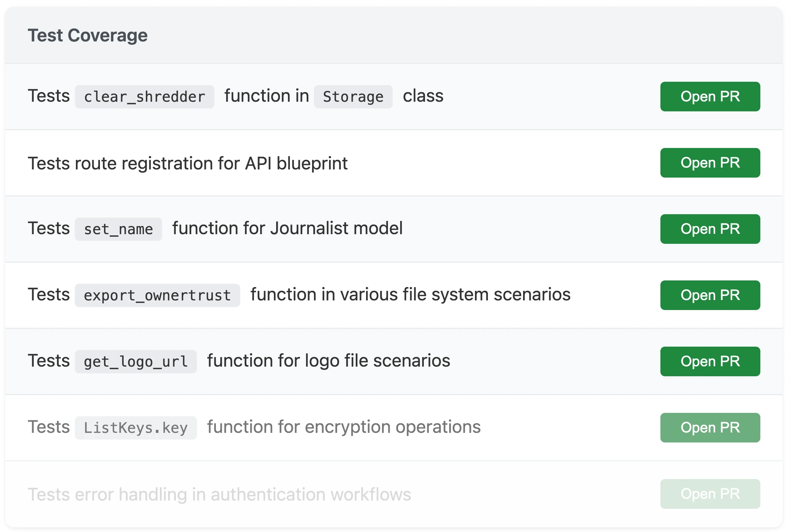
Task: Select the Journalist model test description
Action: coord(287,228)
